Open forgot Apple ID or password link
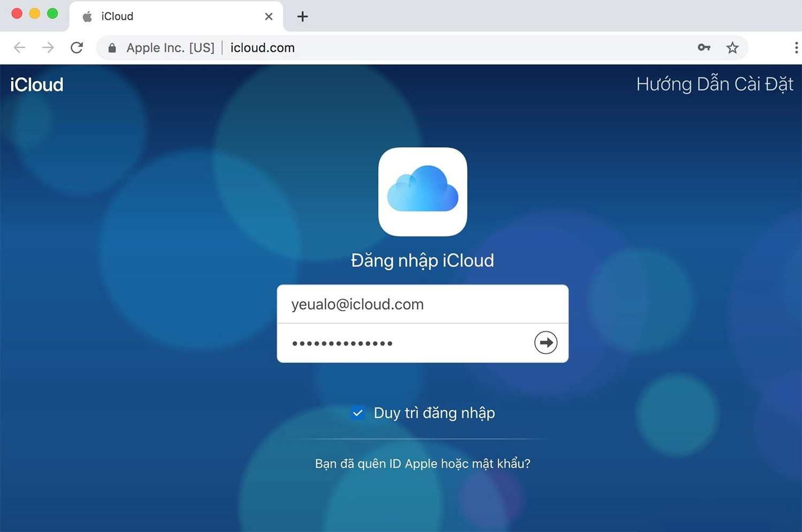Image resolution: width=802 pixels, height=532 pixels. pyautogui.click(x=422, y=464)
